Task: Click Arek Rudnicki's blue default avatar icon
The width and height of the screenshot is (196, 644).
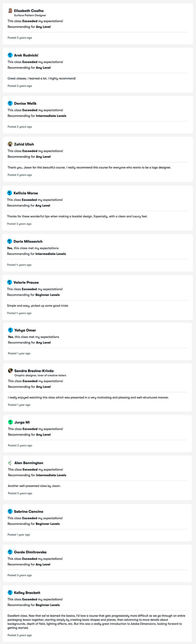Action: 10,55
